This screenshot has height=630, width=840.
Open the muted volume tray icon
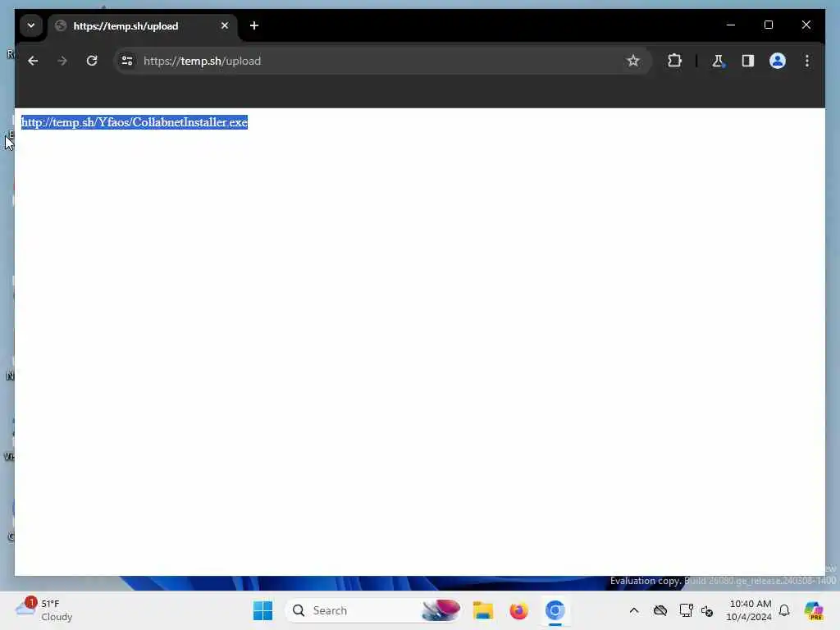coord(706,610)
